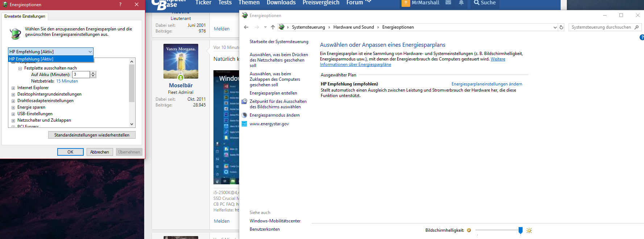Open the Tests menu on ComputerBase
644x239 pixels.
225,3
